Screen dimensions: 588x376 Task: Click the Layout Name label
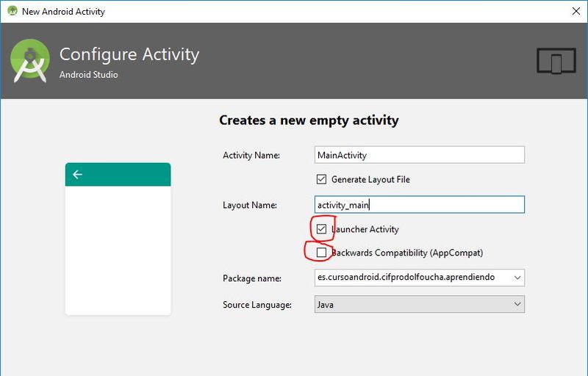[x=250, y=205]
